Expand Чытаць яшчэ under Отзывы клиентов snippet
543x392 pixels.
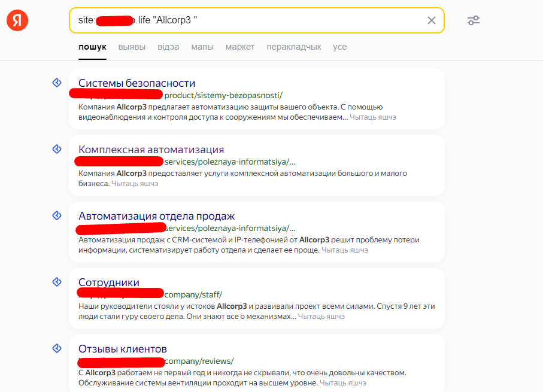[x=343, y=383]
